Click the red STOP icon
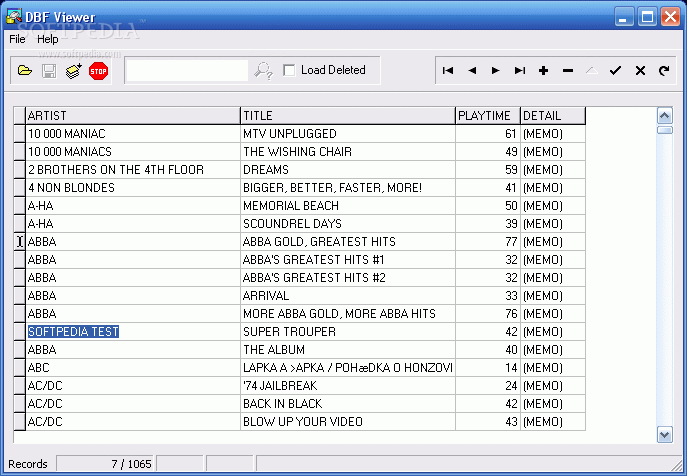The height and width of the screenshot is (476, 687). 98,71
